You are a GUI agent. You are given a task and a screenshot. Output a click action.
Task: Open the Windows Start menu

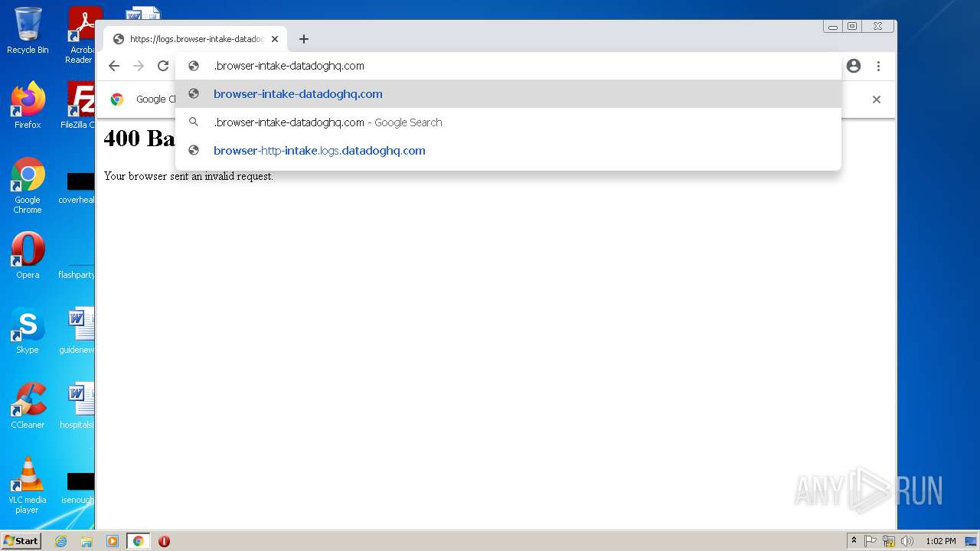pyautogui.click(x=21, y=541)
